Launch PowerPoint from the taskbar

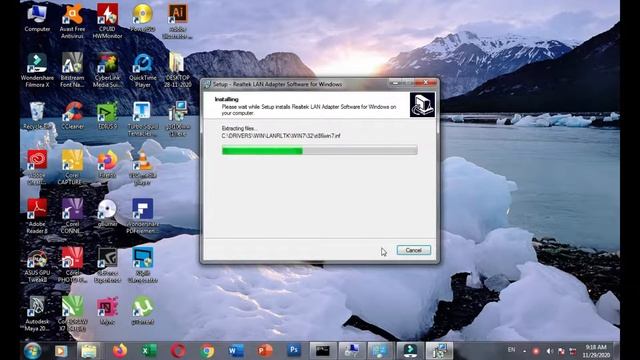click(265, 351)
